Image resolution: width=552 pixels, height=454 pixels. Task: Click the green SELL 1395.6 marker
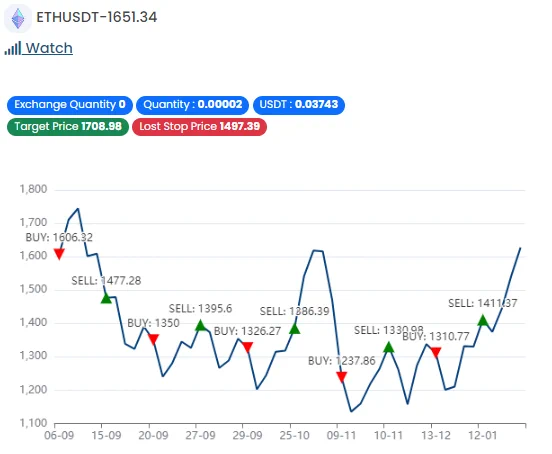tap(200, 326)
